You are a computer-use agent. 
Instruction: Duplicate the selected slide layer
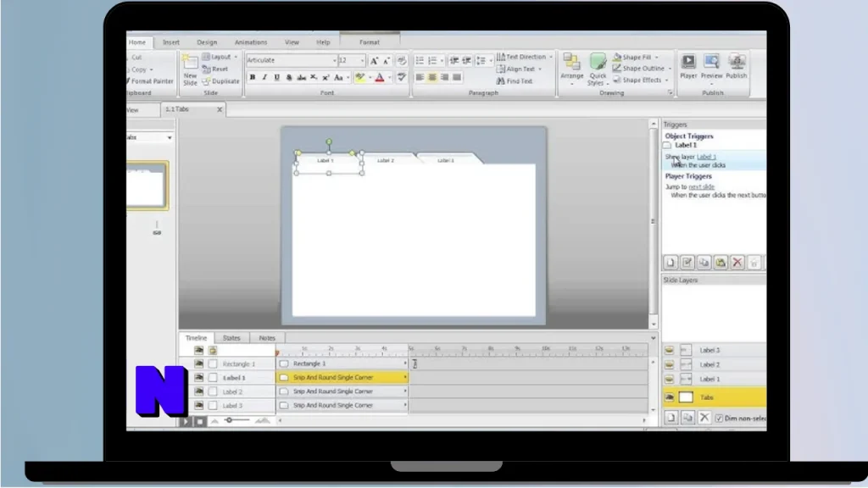(x=687, y=418)
